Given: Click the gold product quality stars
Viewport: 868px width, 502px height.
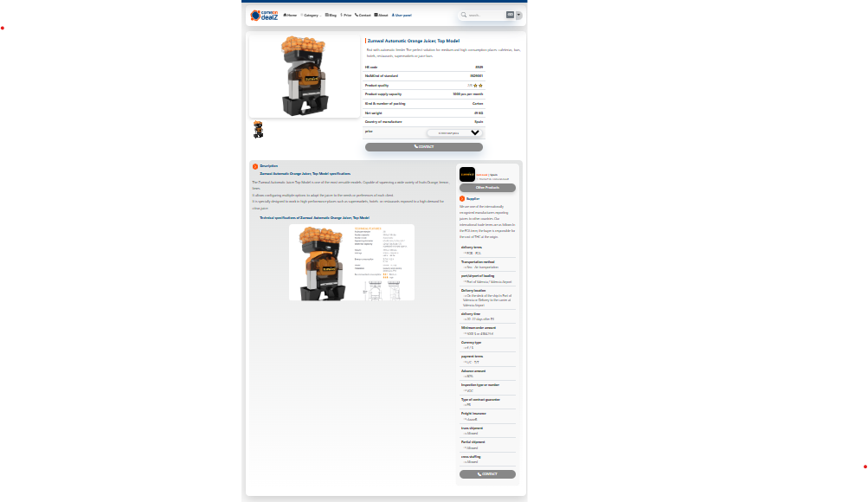Looking at the screenshot, I should pos(477,86).
